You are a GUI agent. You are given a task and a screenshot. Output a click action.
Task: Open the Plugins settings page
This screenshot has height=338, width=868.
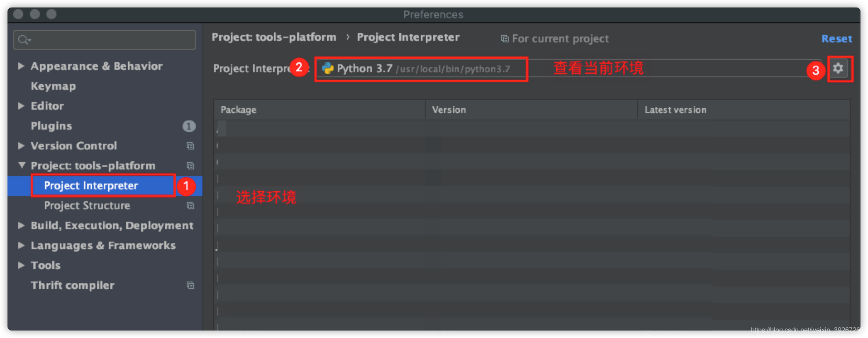pos(51,126)
